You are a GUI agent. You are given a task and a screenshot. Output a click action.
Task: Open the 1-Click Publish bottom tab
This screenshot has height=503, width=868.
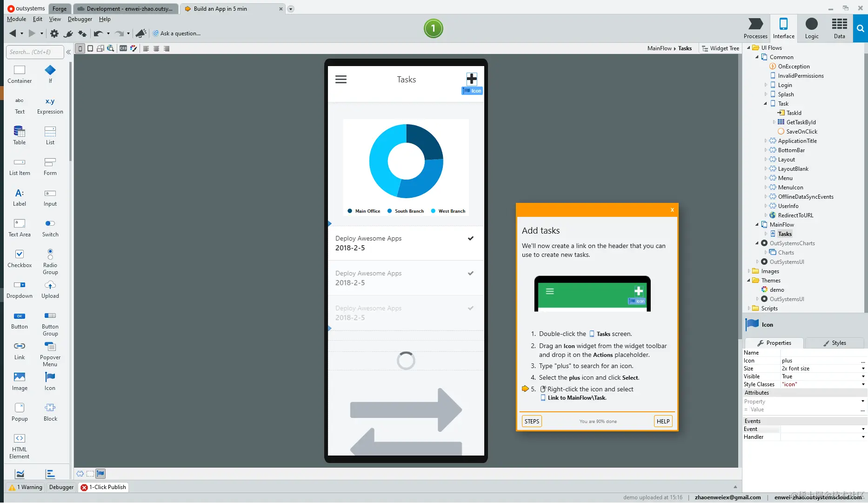click(x=103, y=487)
